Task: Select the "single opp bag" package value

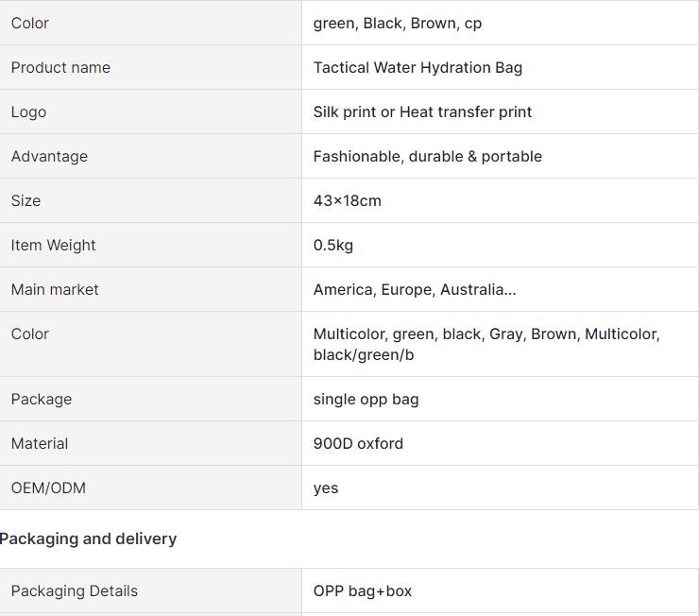Action: tap(366, 399)
